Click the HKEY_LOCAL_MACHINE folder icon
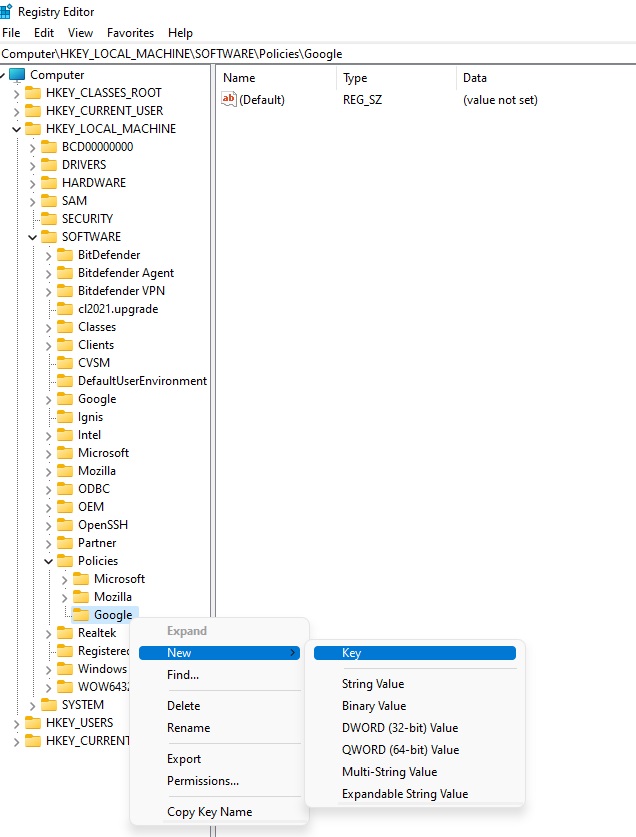 coord(33,129)
